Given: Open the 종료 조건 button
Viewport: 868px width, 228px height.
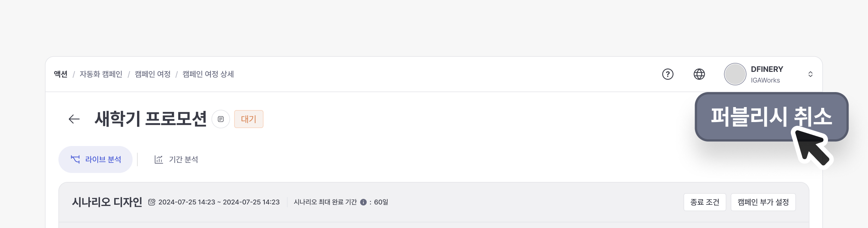Looking at the screenshot, I should pyautogui.click(x=705, y=202).
